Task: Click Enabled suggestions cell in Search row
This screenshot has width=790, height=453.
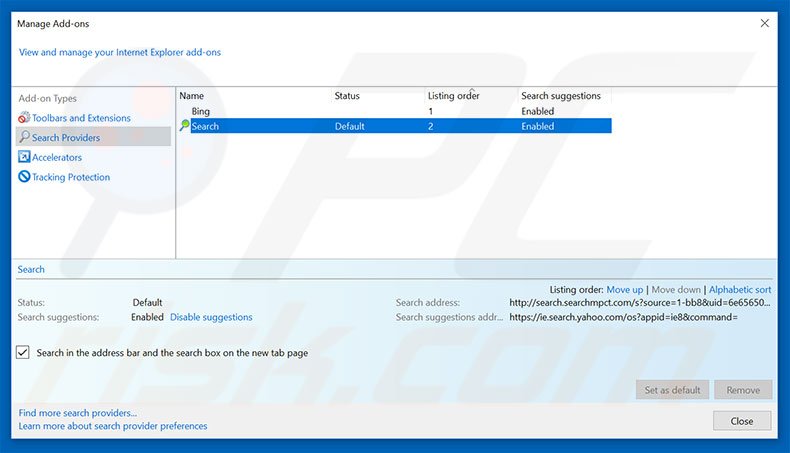Action: [538, 126]
